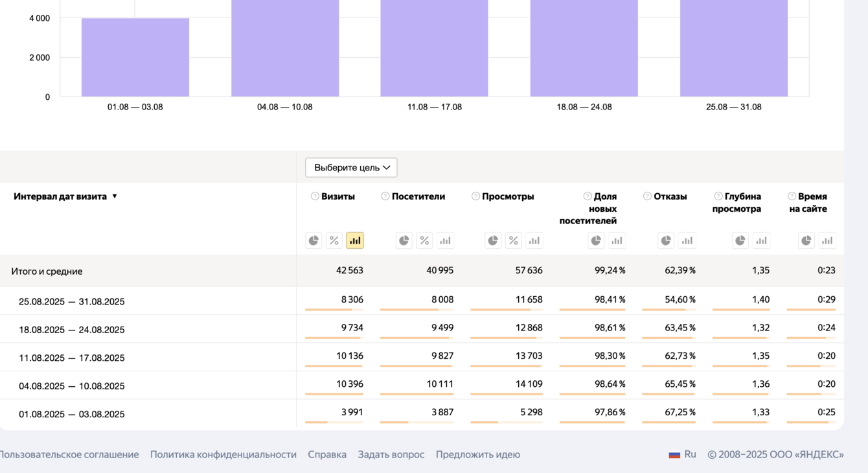Open Политика конфиденциальности link

pos(223,455)
